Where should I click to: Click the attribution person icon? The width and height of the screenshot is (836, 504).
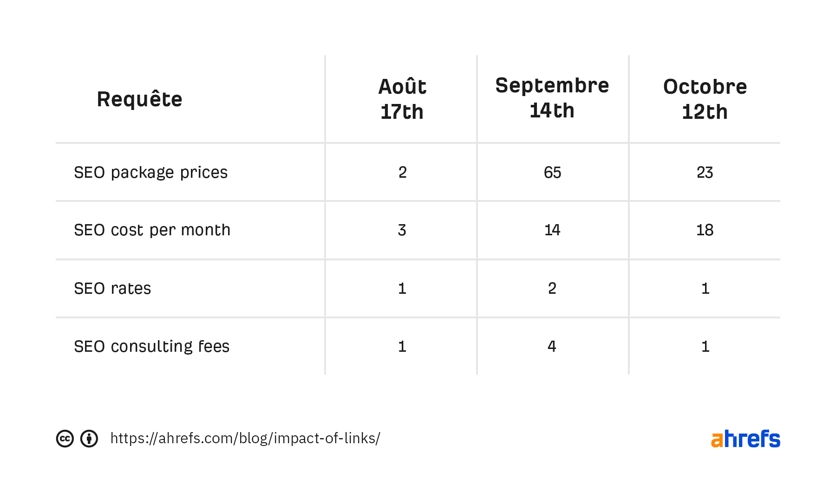click(89, 439)
